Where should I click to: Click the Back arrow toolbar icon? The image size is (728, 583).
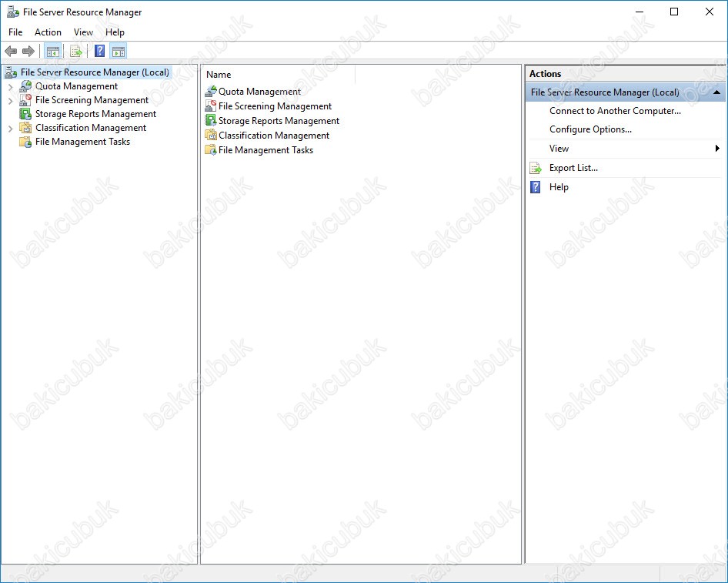(11, 51)
